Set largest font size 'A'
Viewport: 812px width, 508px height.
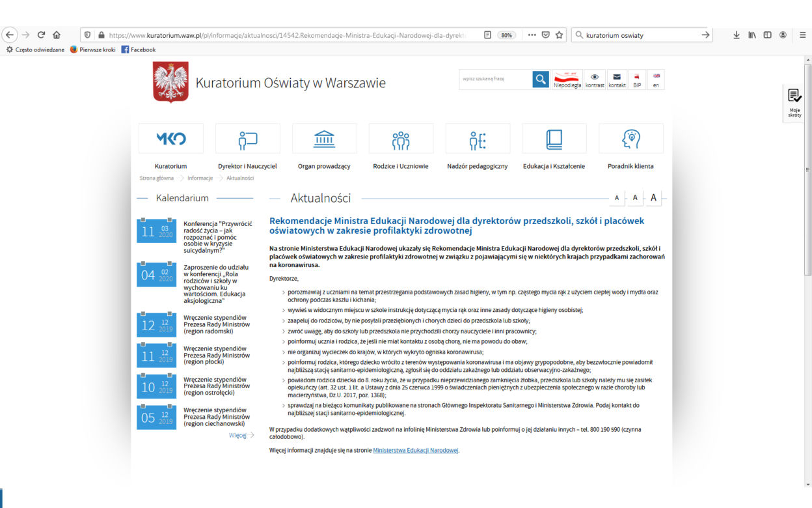[x=653, y=197]
